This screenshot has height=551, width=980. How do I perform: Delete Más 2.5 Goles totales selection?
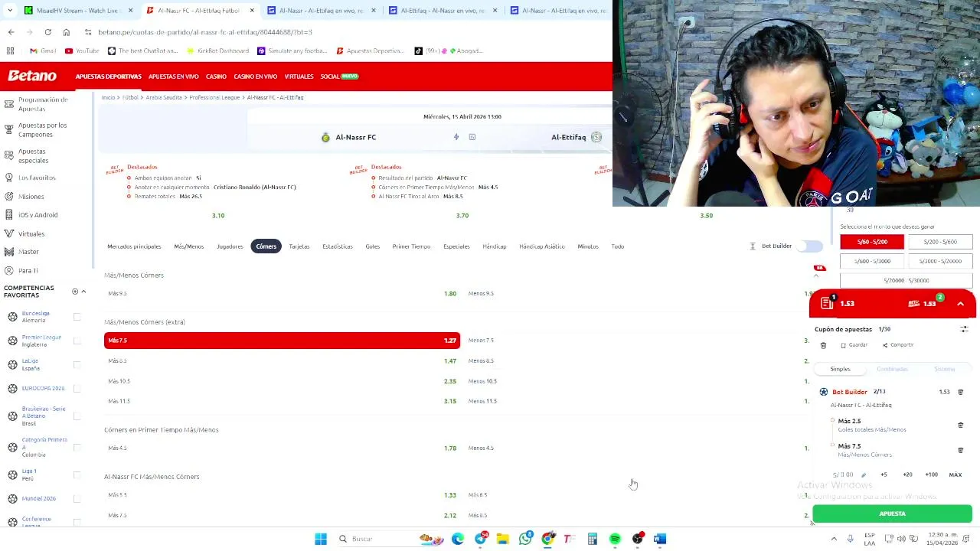tap(961, 425)
